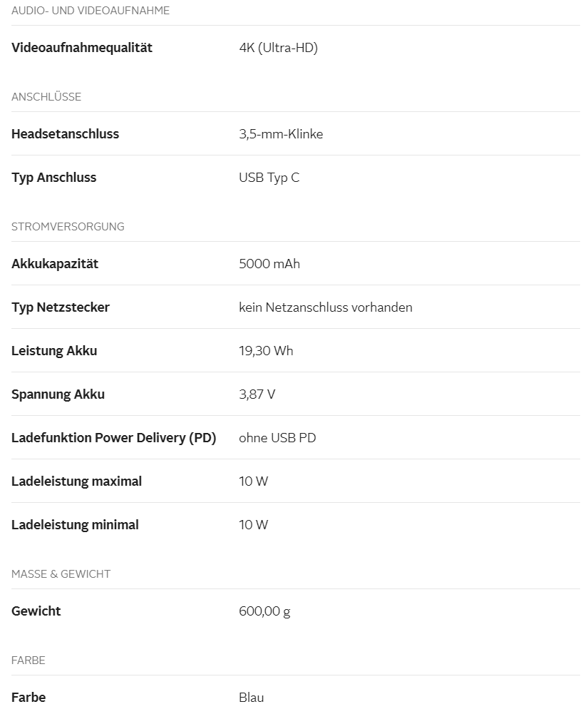Click the Ladefunktion Power Delivery (PD) label
Screen dimensions: 588x719
pos(113,438)
